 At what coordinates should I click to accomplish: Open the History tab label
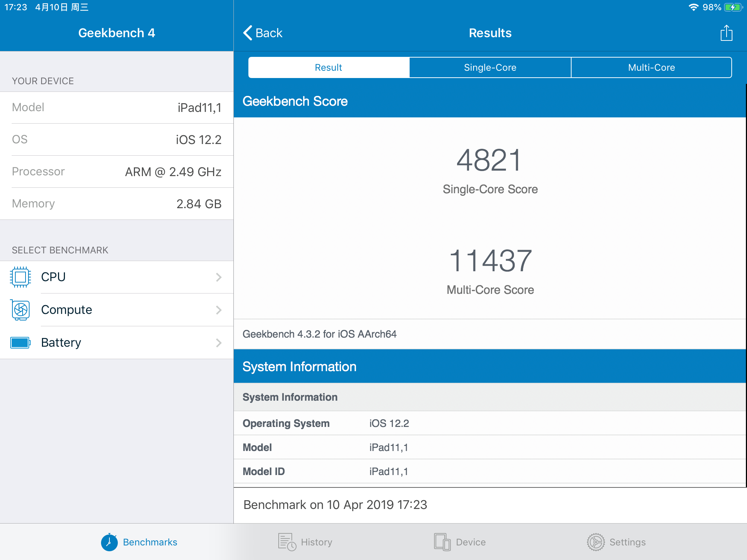pos(317,542)
